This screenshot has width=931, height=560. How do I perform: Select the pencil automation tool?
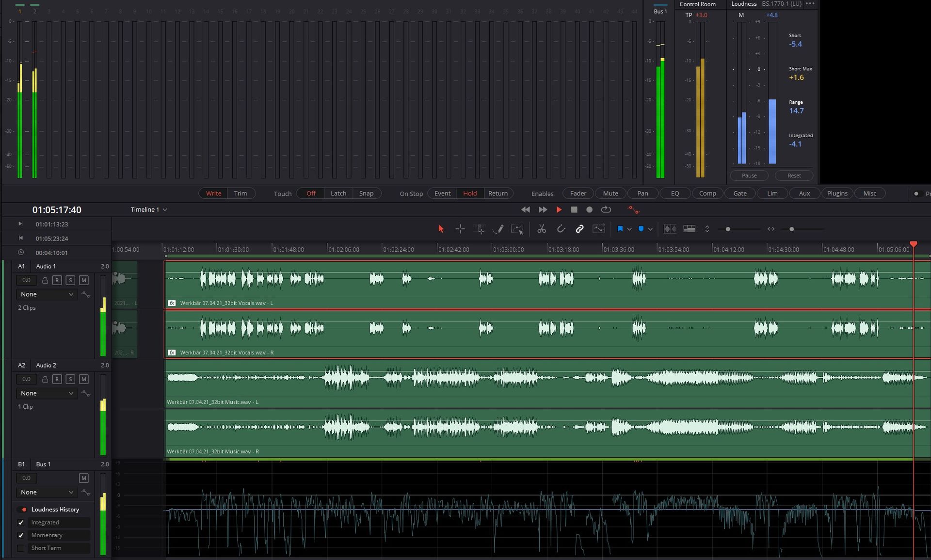[x=498, y=229]
